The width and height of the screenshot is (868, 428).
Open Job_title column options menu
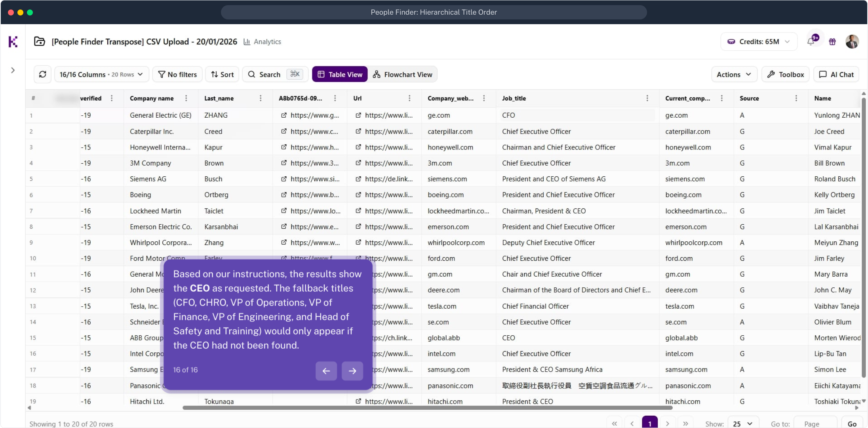tap(647, 98)
